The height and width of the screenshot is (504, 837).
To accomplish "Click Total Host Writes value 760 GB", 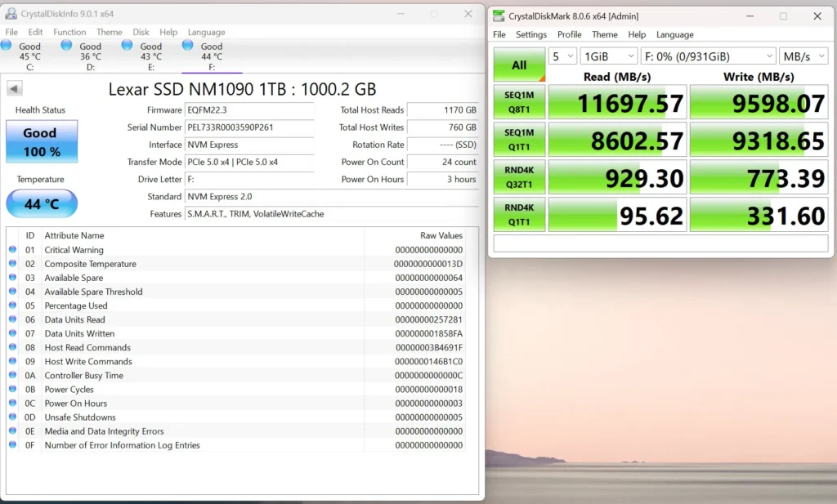I will [443, 127].
